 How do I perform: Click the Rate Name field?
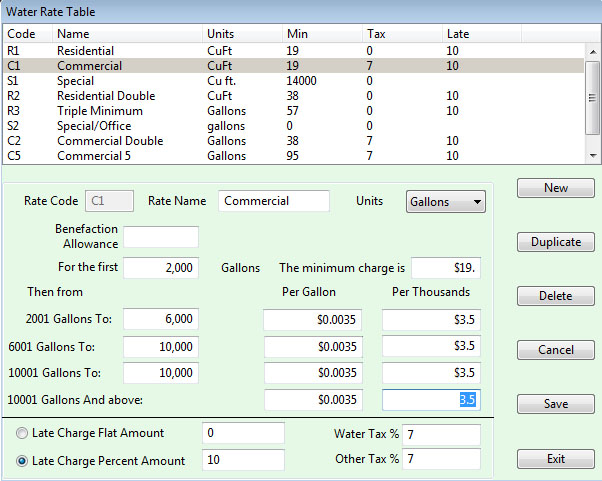[274, 201]
